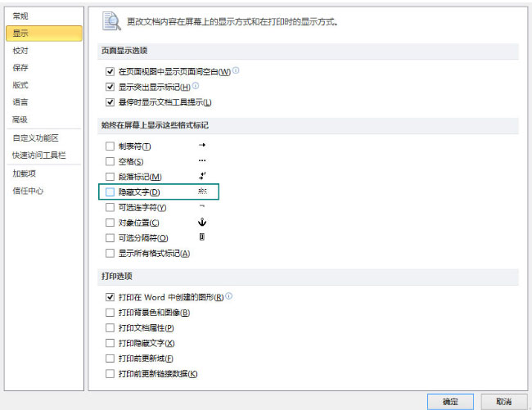Check 显示所有格式标记 option

(x=110, y=254)
